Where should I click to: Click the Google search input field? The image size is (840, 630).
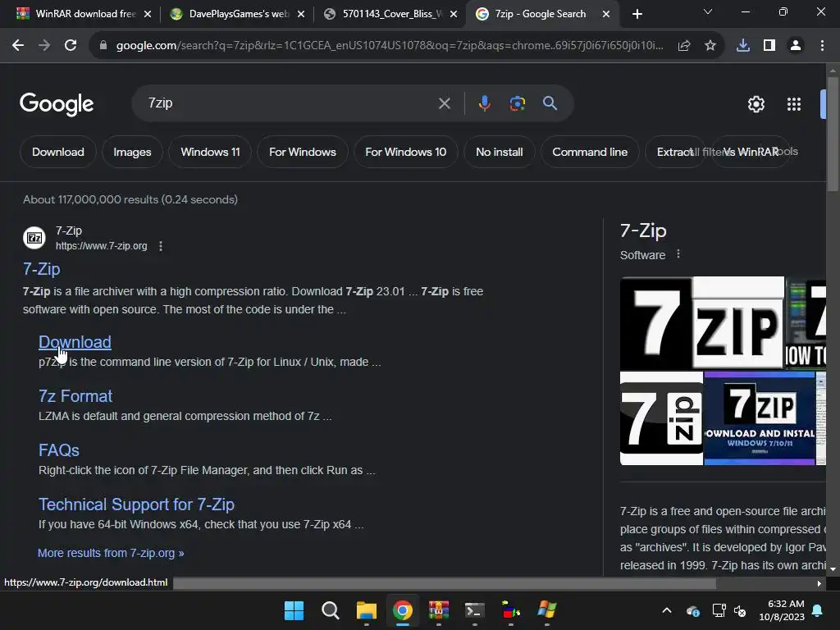(x=290, y=103)
